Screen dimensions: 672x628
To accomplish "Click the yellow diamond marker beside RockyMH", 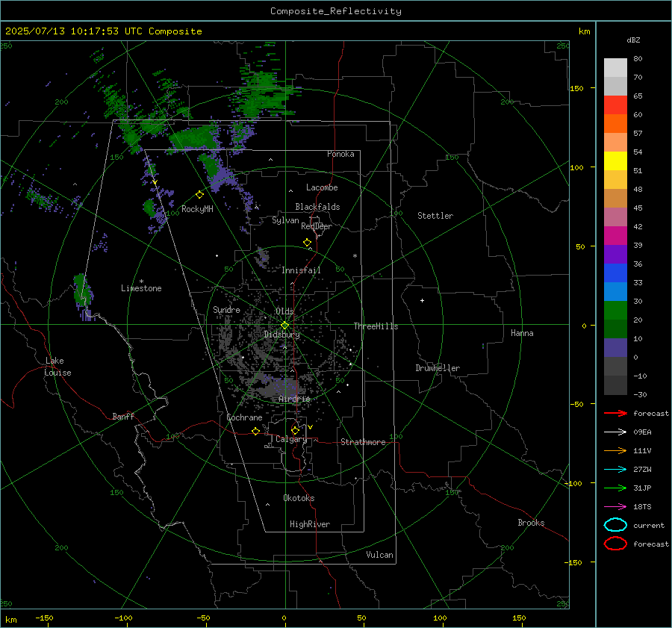I will 199,195.
